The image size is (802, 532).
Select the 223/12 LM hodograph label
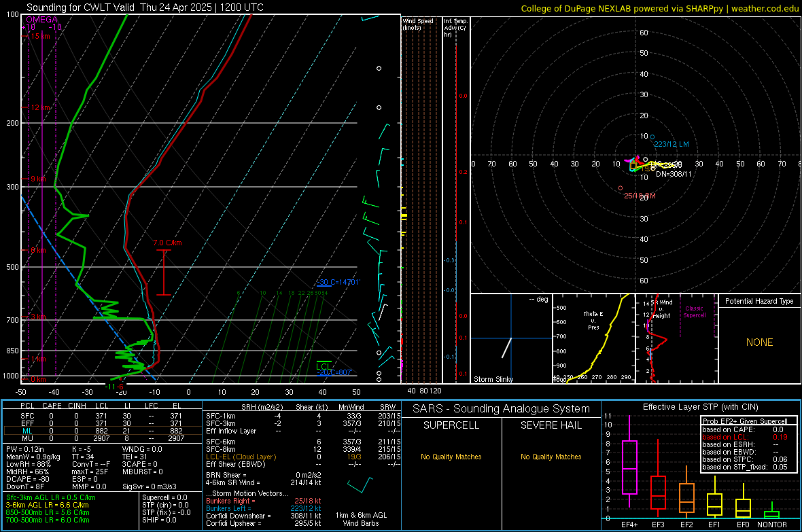point(671,144)
